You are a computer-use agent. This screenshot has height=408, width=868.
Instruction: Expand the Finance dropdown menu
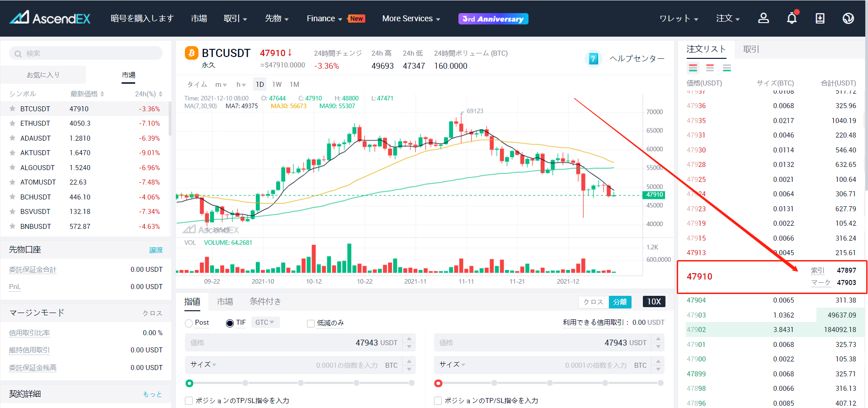click(x=325, y=19)
